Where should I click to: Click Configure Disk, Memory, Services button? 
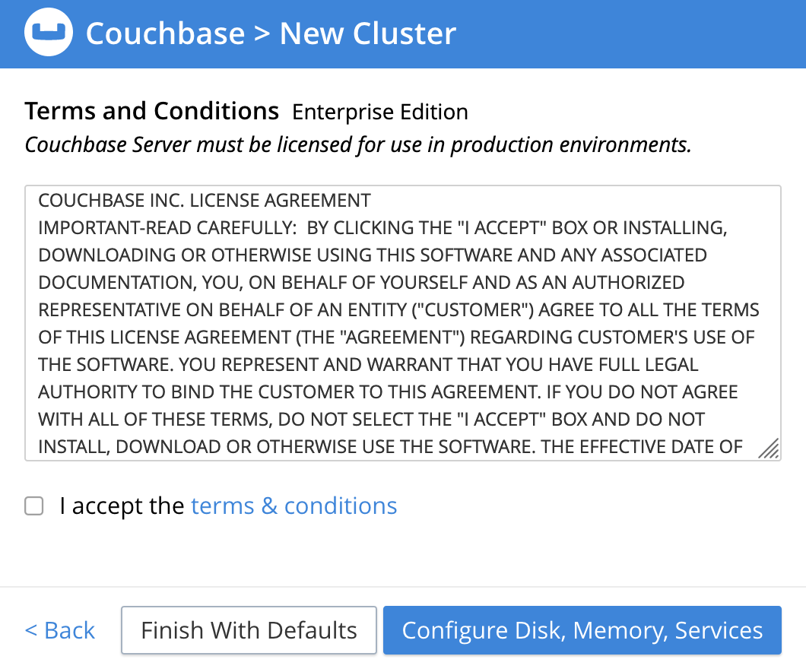coord(582,630)
